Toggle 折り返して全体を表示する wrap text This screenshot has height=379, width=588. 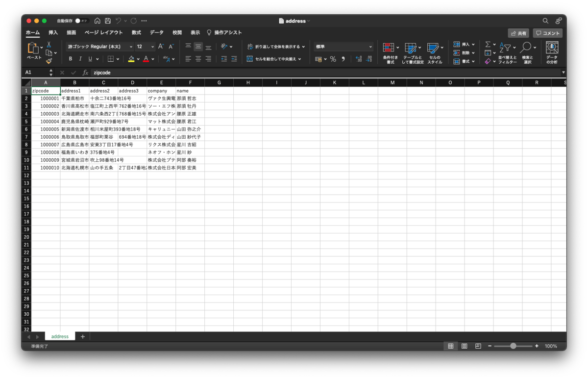pyautogui.click(x=275, y=47)
